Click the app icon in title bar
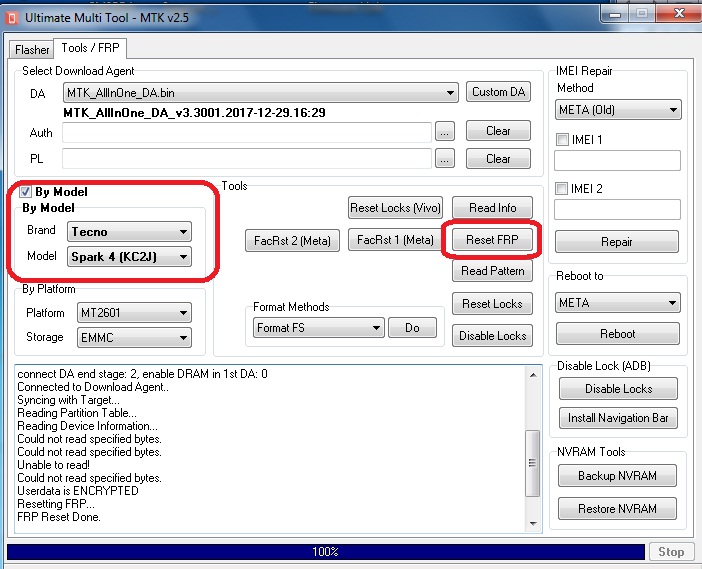Screen dimensions: 702x569 coord(12,18)
